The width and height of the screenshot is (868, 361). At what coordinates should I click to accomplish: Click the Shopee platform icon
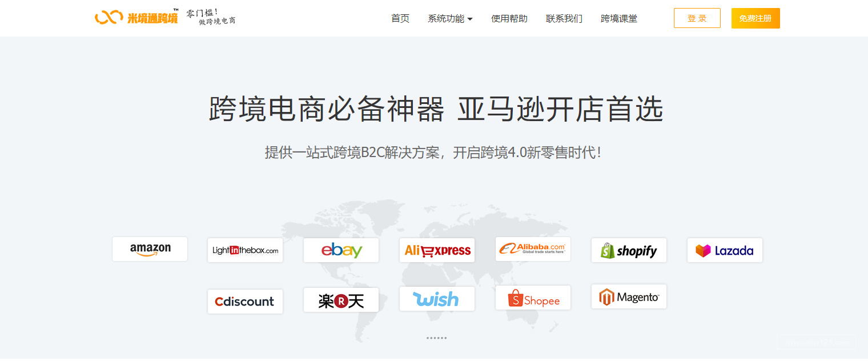coord(533,297)
